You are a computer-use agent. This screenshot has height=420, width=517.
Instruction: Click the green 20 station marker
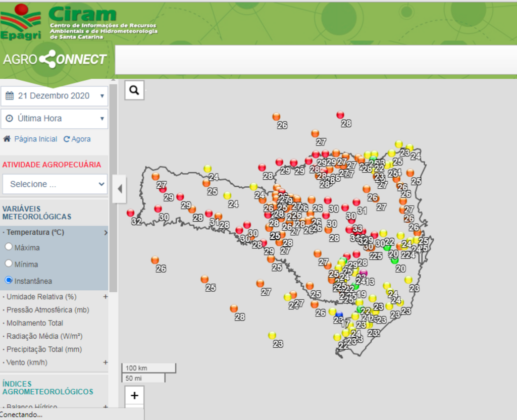click(394, 260)
